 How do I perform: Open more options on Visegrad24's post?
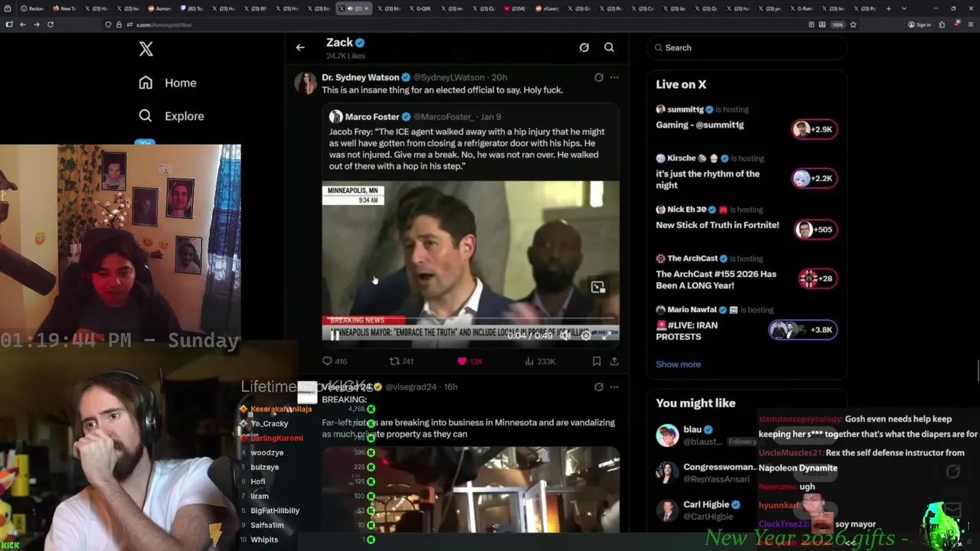tap(614, 387)
